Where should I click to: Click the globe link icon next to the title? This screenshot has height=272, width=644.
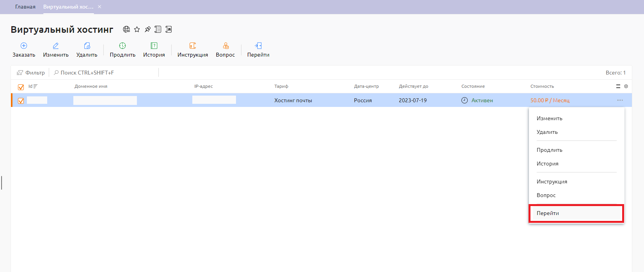(126, 29)
